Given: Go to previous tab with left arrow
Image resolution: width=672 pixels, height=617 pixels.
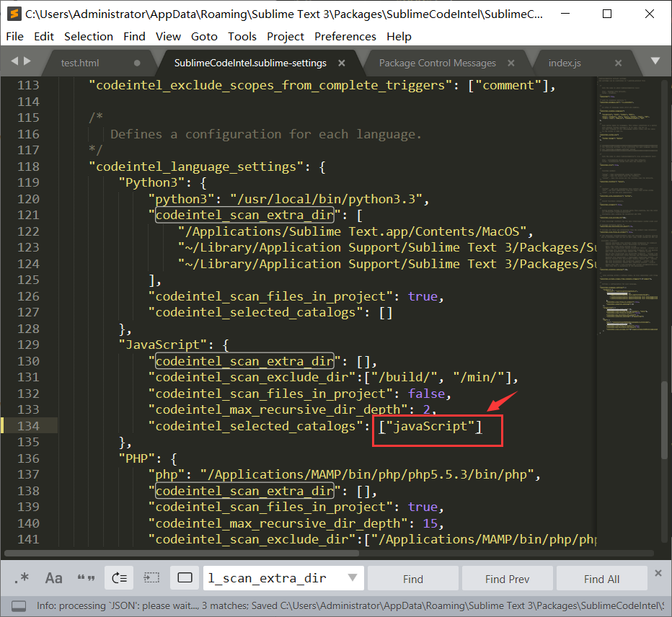Looking at the screenshot, I should [14, 61].
